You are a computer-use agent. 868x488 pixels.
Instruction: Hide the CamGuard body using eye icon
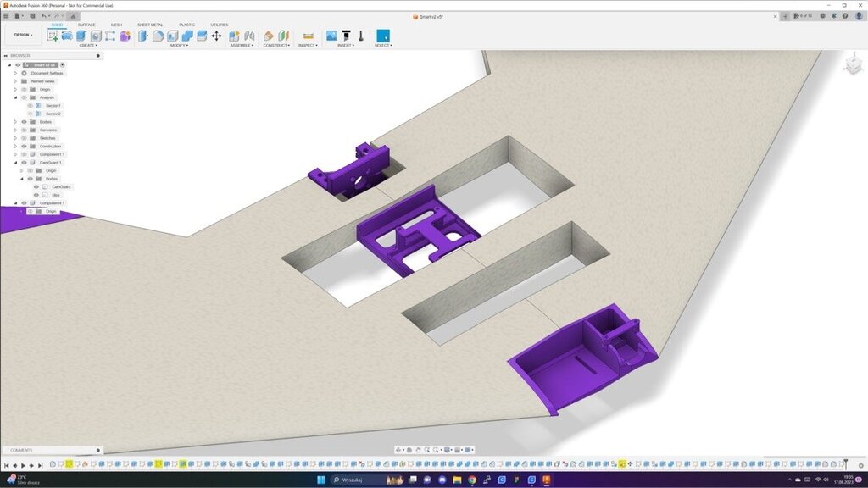36,187
